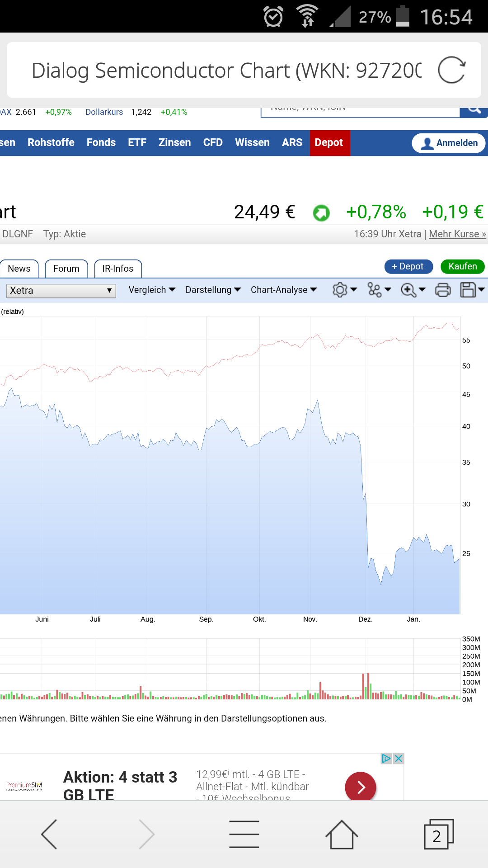Expand the Vergleich dropdown
Viewport: 488px width, 868px height.
click(152, 290)
